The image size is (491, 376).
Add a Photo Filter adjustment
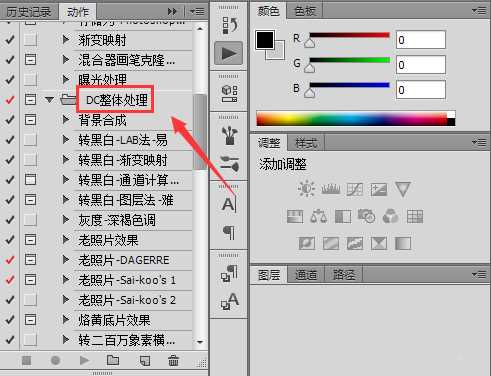coord(366,217)
